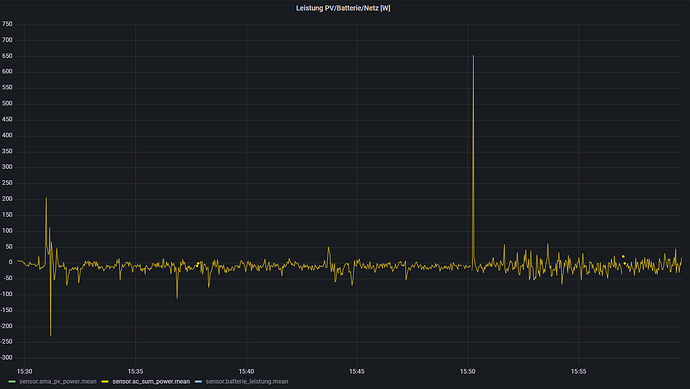Screen dimensions: 690x389
Task: Click the 650 y-axis label
Action: [x=7, y=56]
